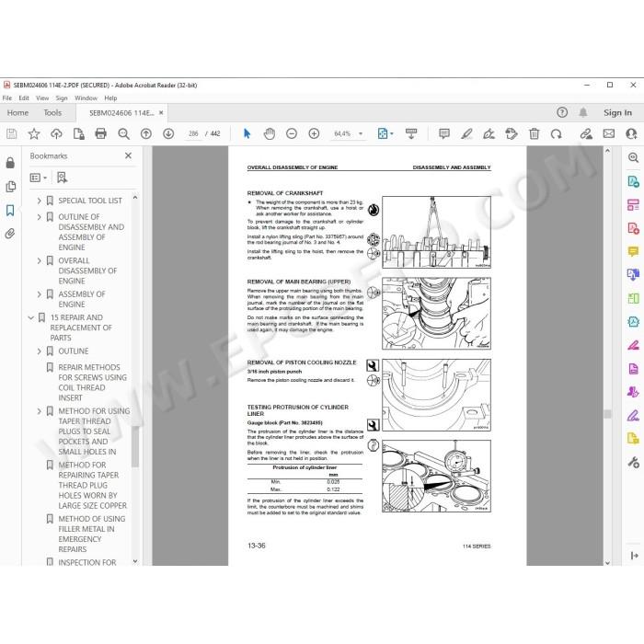Screen dimensions: 644x644
Task: Click the document vertical scrollbar thumb
Action: coord(607,414)
